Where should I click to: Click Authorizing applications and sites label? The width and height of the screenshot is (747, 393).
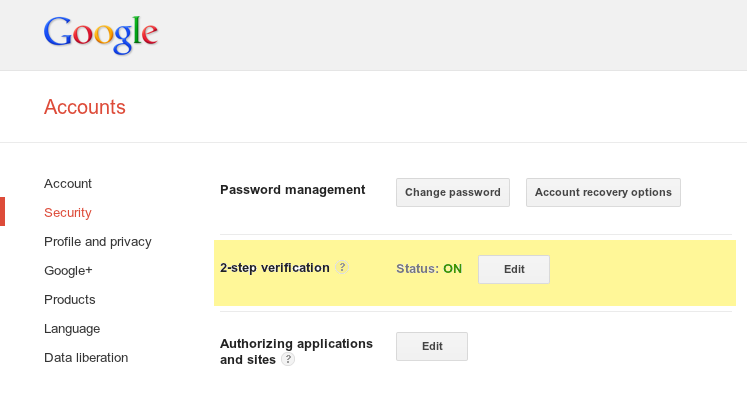296,352
